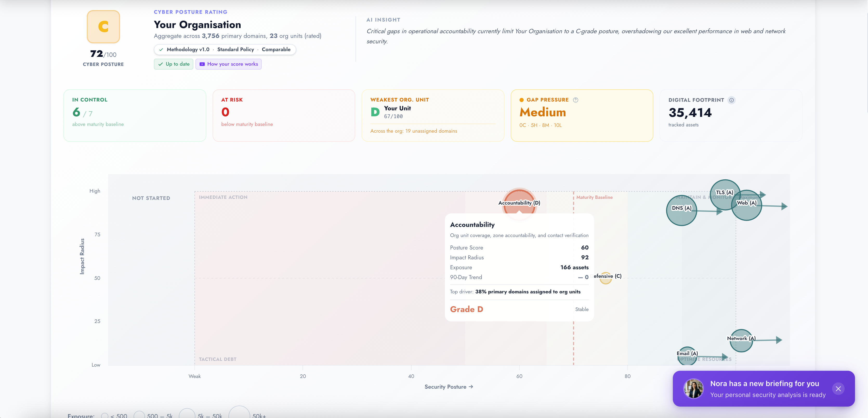The image size is (868, 418).
Task: Click the 0C · 5H · 8M · 10L breakdown
Action: tap(540, 126)
